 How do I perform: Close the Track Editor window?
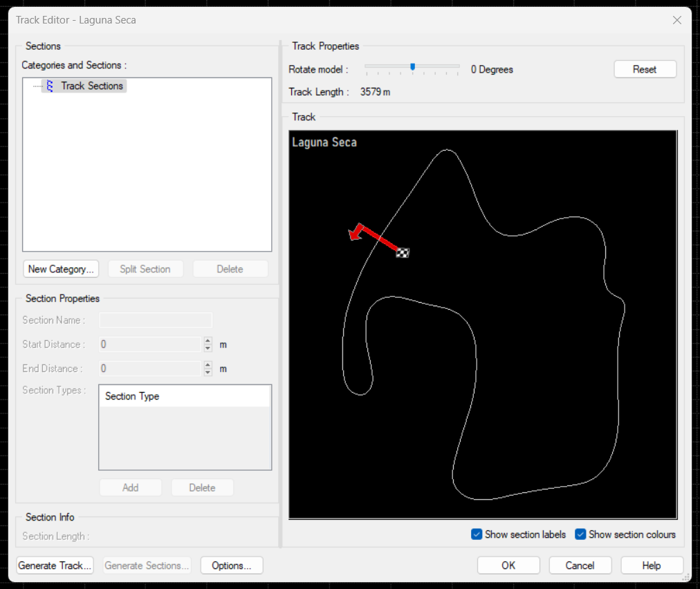click(677, 20)
